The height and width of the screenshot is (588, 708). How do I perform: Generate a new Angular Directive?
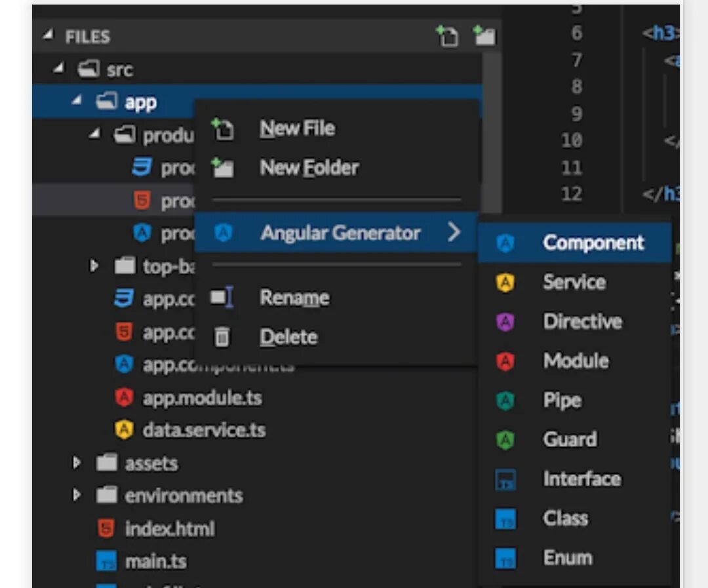coord(575,322)
